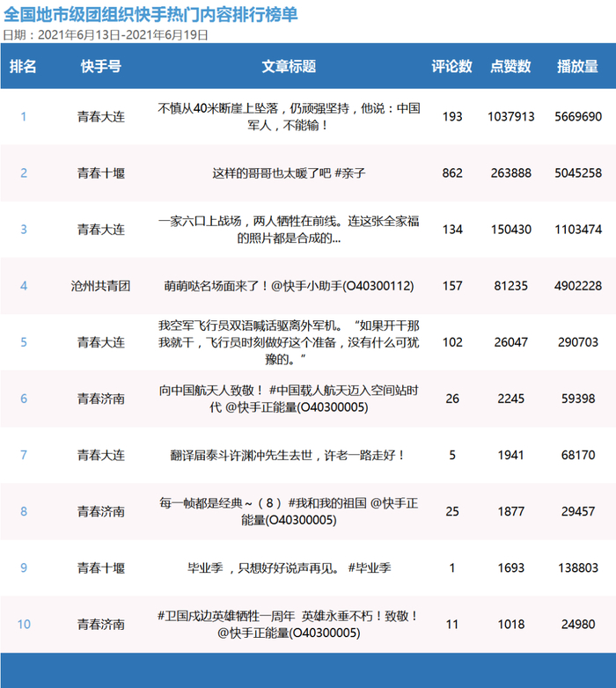Click play count 290703
The width and height of the screenshot is (616, 688).
(578, 342)
